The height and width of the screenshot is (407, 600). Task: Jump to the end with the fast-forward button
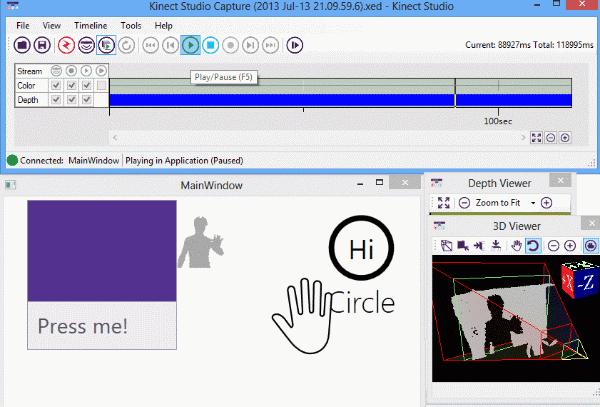pos(270,45)
